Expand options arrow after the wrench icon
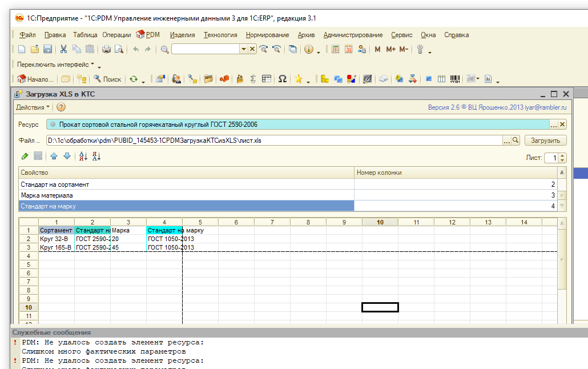 tap(430, 51)
